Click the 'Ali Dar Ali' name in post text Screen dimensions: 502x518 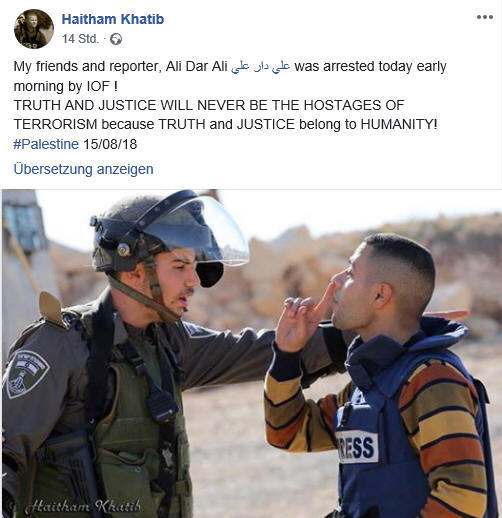pos(196,66)
